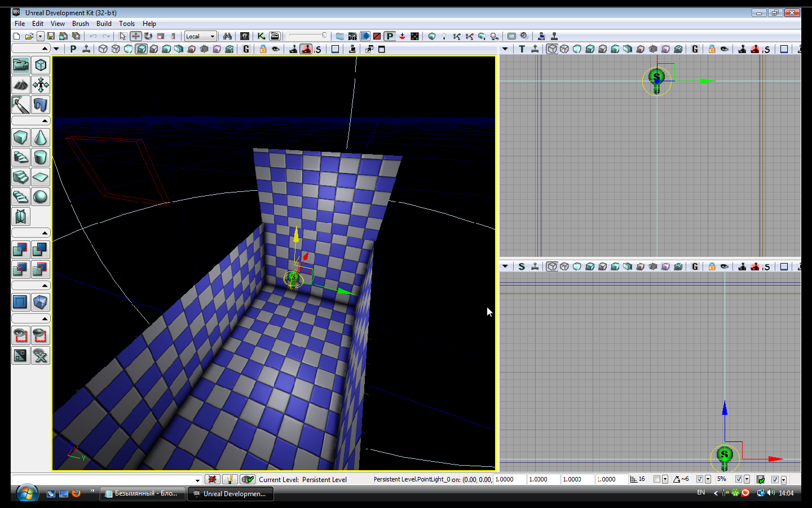Toggle the scale grid snap checkbox
This screenshot has height=508, width=812.
pos(738,479)
